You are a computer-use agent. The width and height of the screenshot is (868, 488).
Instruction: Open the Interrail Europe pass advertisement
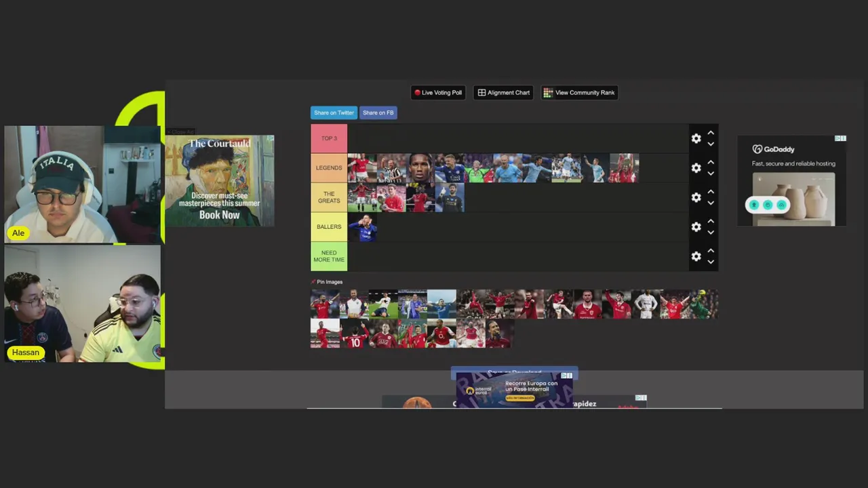515,389
